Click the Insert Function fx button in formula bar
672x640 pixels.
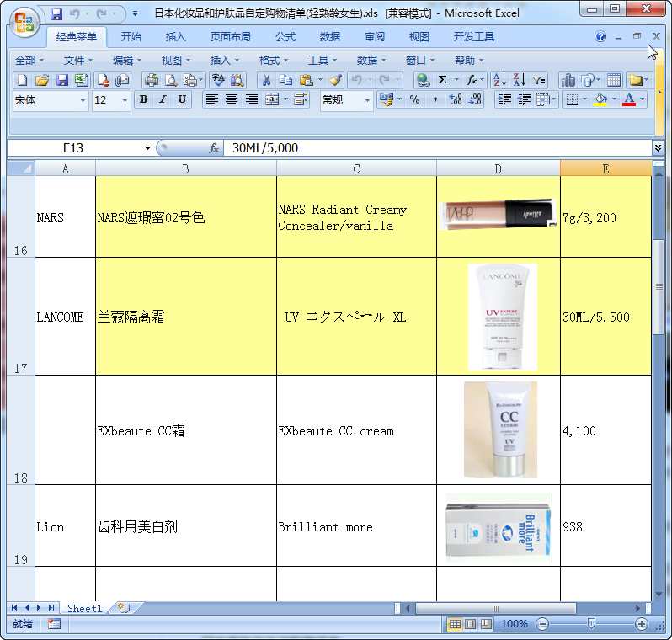[214, 148]
